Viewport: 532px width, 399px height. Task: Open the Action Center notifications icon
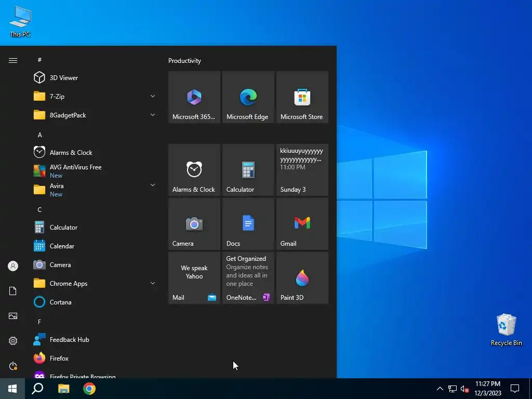click(x=515, y=389)
